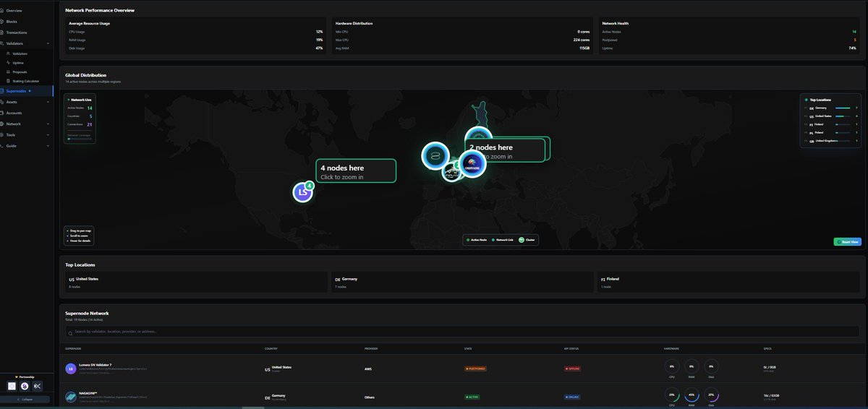Focus the supernode search field

point(463,332)
